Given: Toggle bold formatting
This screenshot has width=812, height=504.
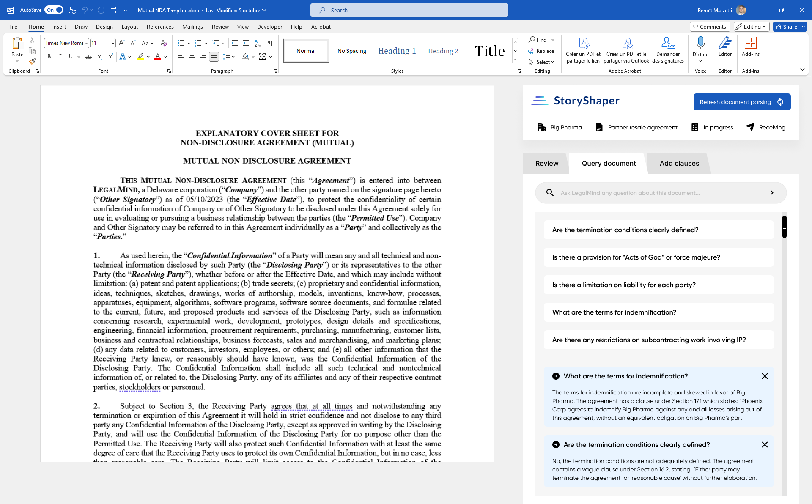Looking at the screenshot, I should click(x=49, y=57).
